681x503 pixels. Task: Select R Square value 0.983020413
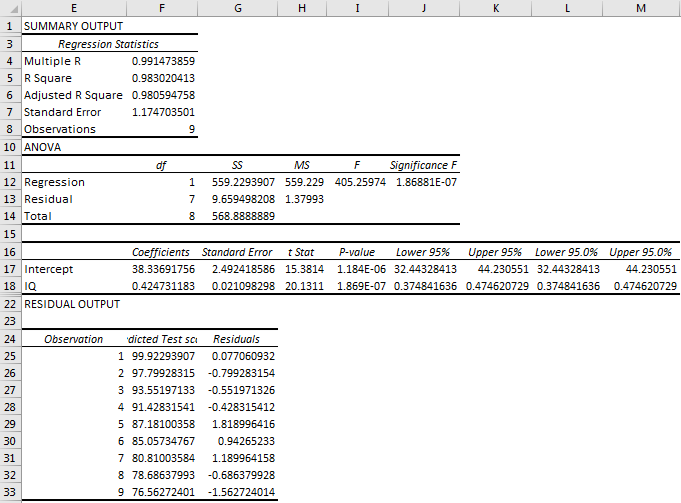pyautogui.click(x=163, y=78)
